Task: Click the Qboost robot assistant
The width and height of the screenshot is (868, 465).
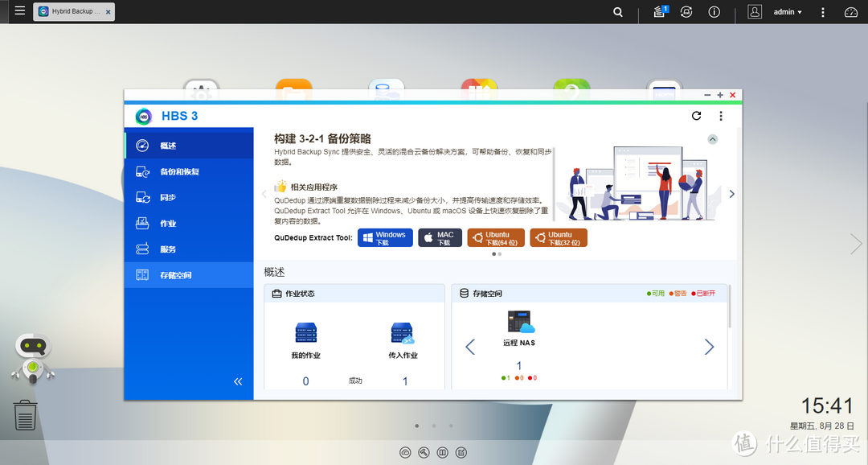Action: (x=33, y=358)
